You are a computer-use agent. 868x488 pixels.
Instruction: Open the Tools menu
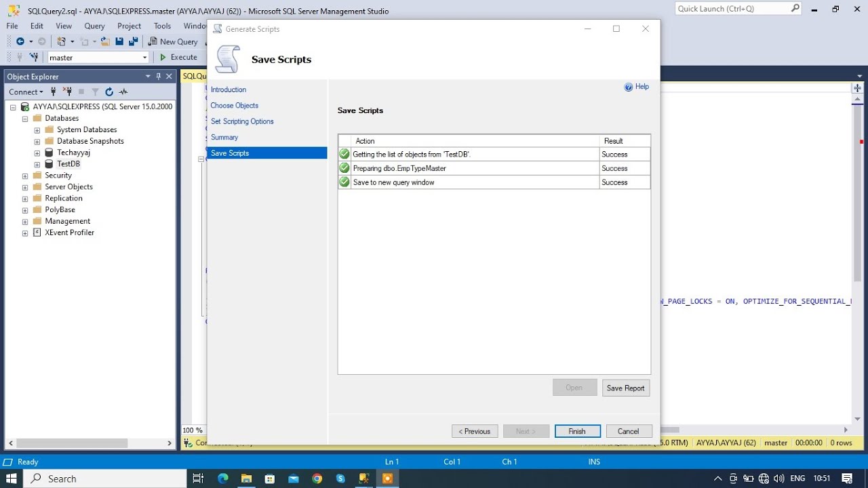[x=162, y=26]
